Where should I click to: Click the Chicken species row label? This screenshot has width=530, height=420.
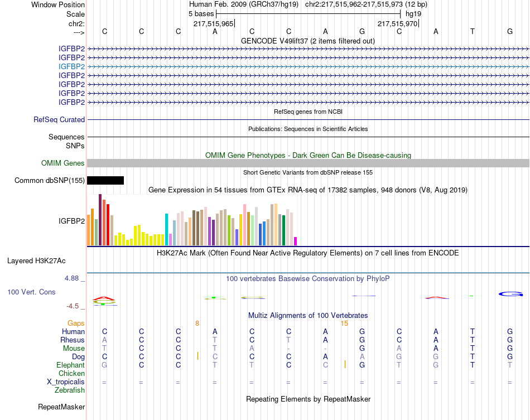coord(71,374)
